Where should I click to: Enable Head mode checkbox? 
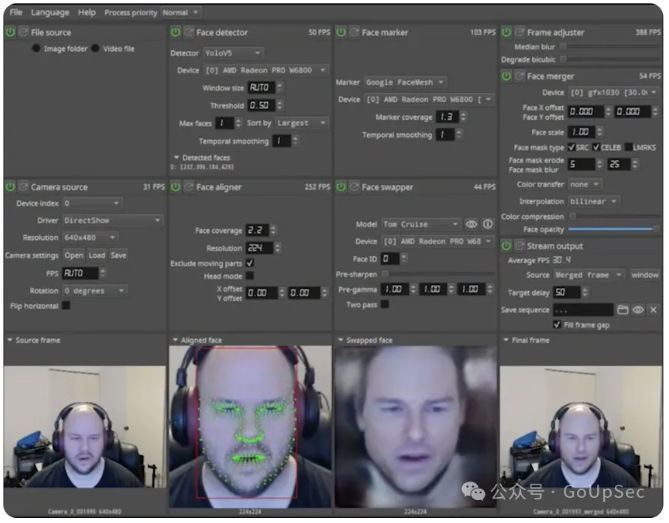(x=250, y=276)
